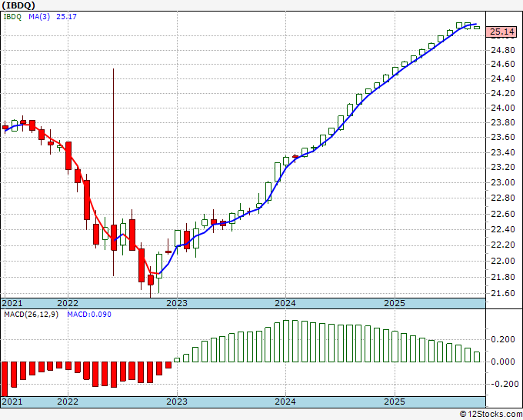Click the 21.80 price axis label
The width and height of the screenshot is (523, 420).
pos(503,277)
